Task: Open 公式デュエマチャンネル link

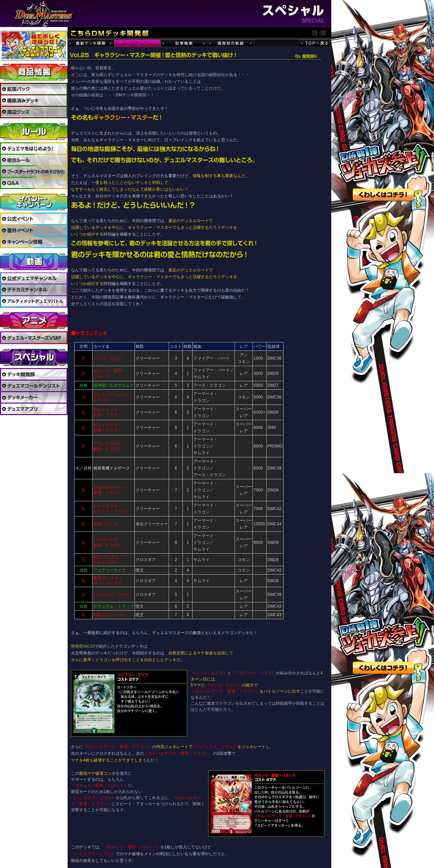Action: (34, 279)
